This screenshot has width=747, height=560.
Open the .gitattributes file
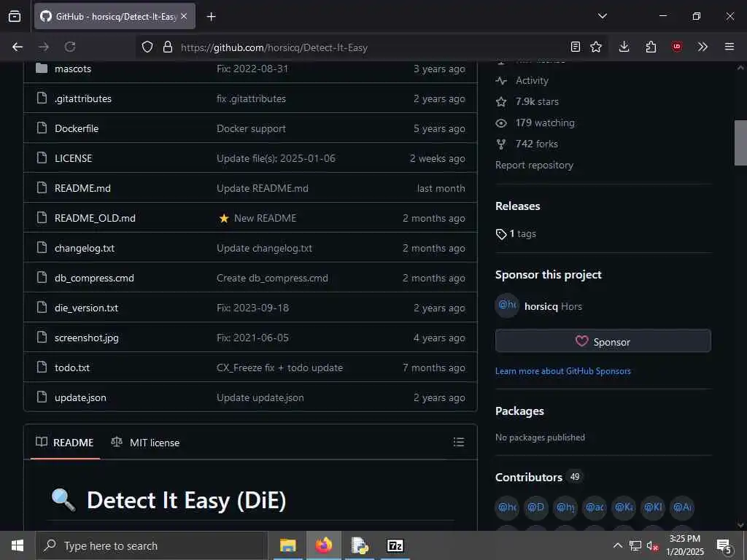tap(83, 98)
